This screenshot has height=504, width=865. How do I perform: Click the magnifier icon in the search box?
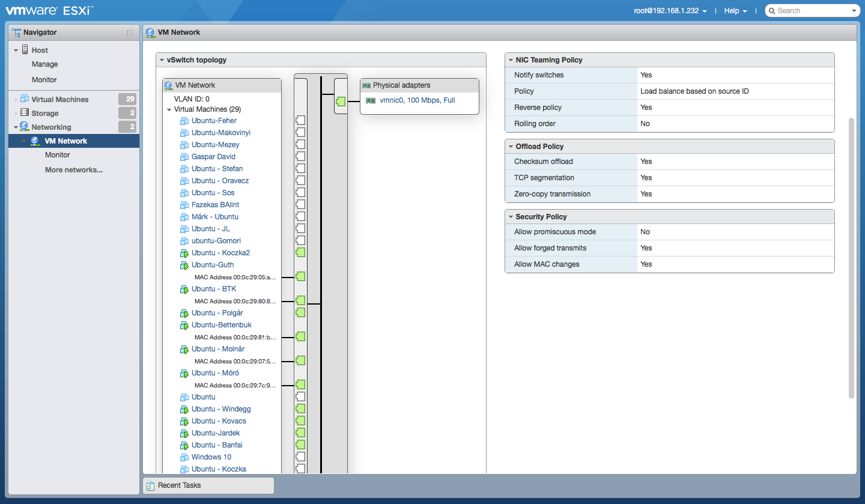tap(772, 11)
